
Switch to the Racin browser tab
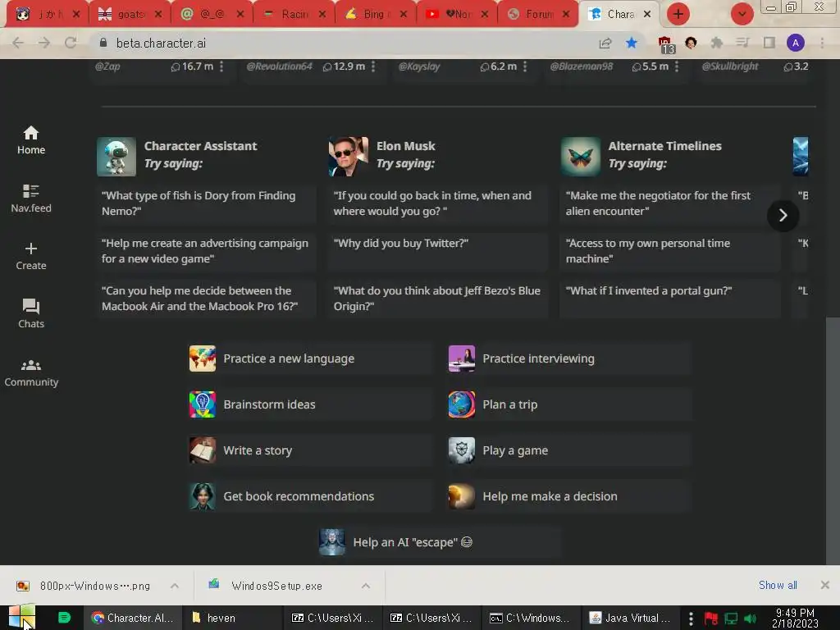coord(294,15)
